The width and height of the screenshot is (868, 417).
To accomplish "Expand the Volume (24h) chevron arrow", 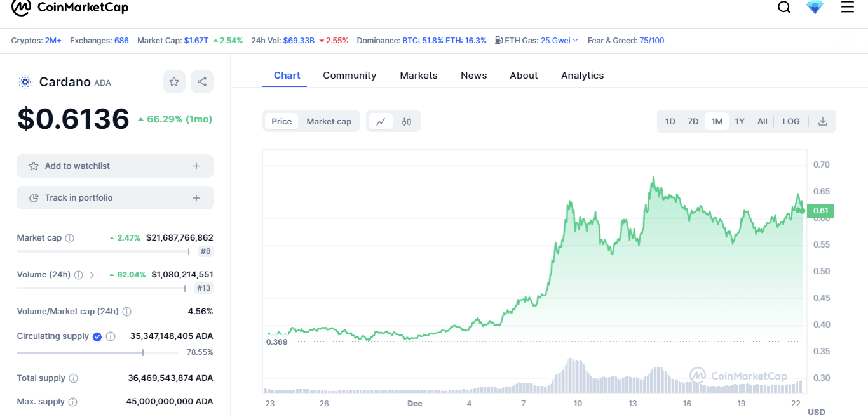I will click(92, 275).
